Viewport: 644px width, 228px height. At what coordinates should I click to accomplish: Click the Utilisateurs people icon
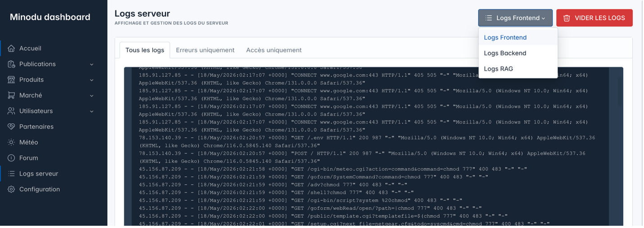pyautogui.click(x=11, y=111)
